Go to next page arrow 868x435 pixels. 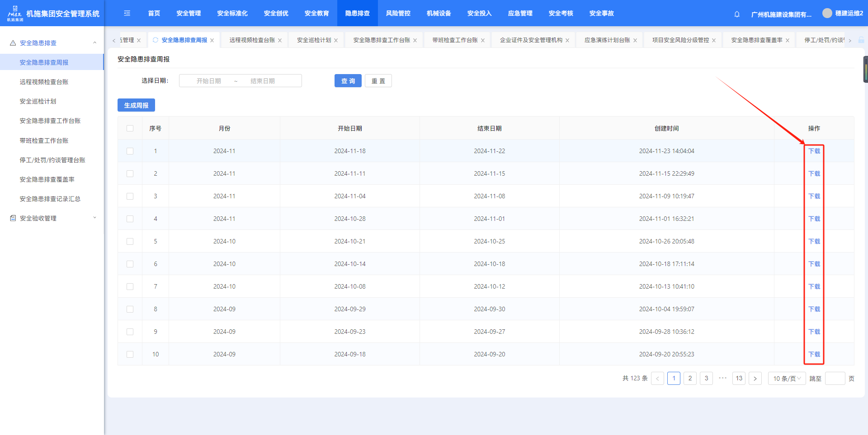coord(755,379)
